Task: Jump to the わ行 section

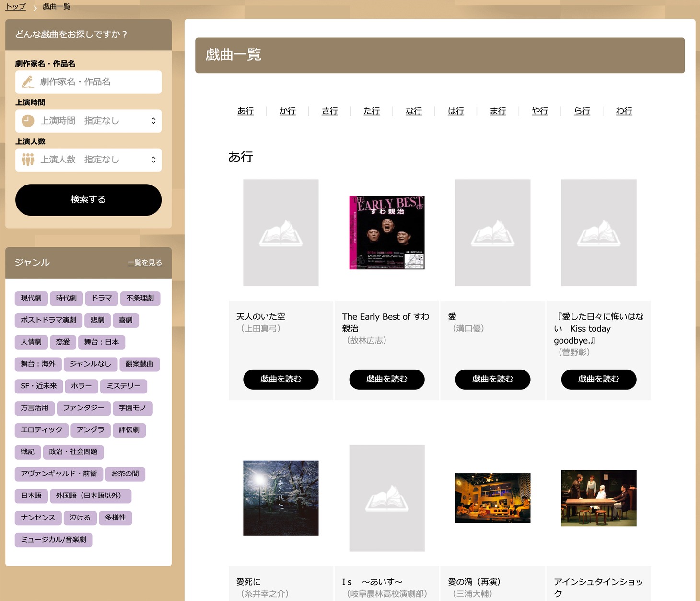Action: pyautogui.click(x=624, y=111)
